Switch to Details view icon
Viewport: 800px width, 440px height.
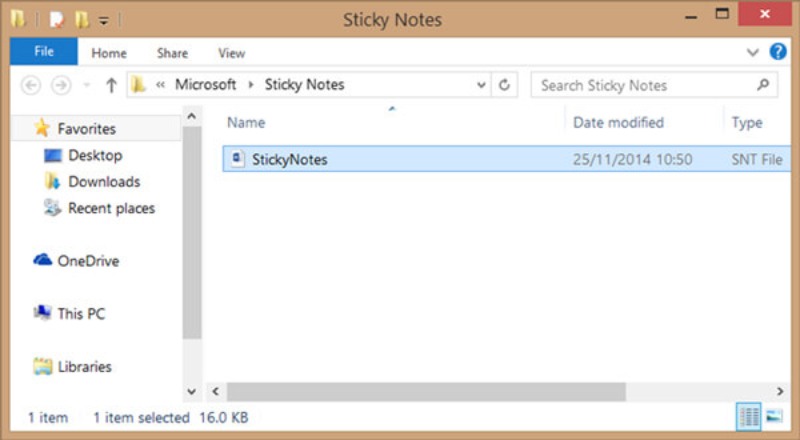tap(749, 416)
